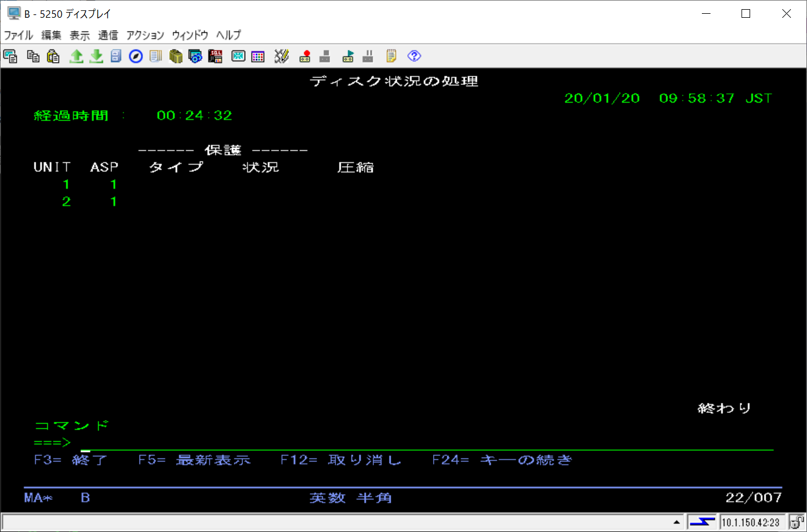807x532 pixels.
Task: Click the UNIT column header
Action: (52, 167)
